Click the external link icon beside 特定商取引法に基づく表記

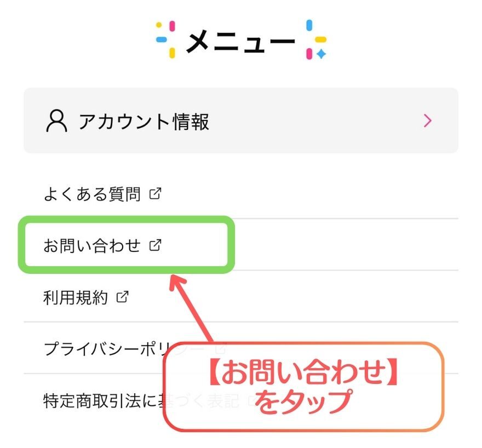(x=250, y=401)
